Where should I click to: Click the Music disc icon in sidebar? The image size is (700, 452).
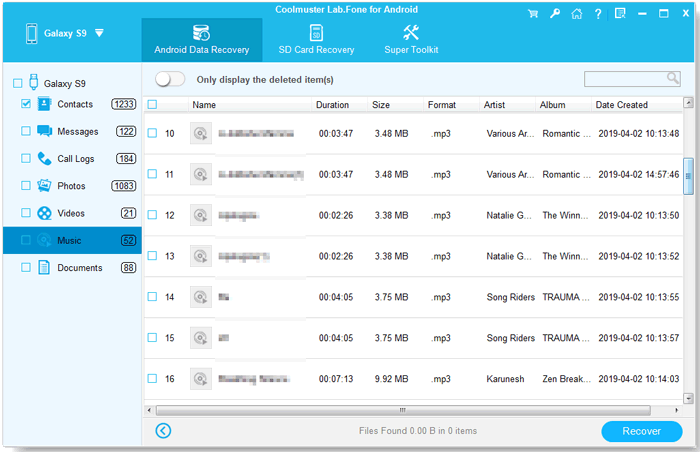tap(44, 240)
